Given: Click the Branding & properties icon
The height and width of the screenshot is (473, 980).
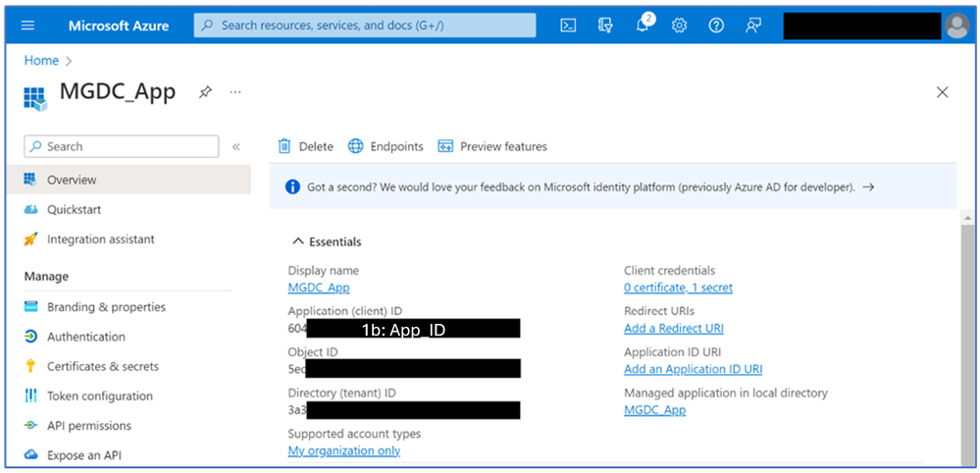Looking at the screenshot, I should pos(30,307).
